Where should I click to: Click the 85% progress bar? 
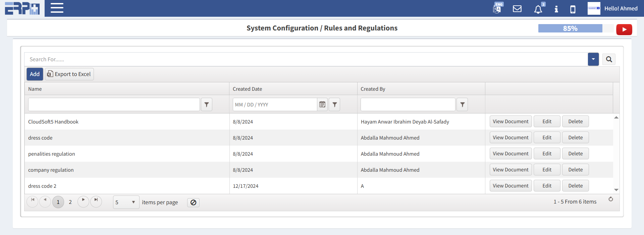click(570, 28)
